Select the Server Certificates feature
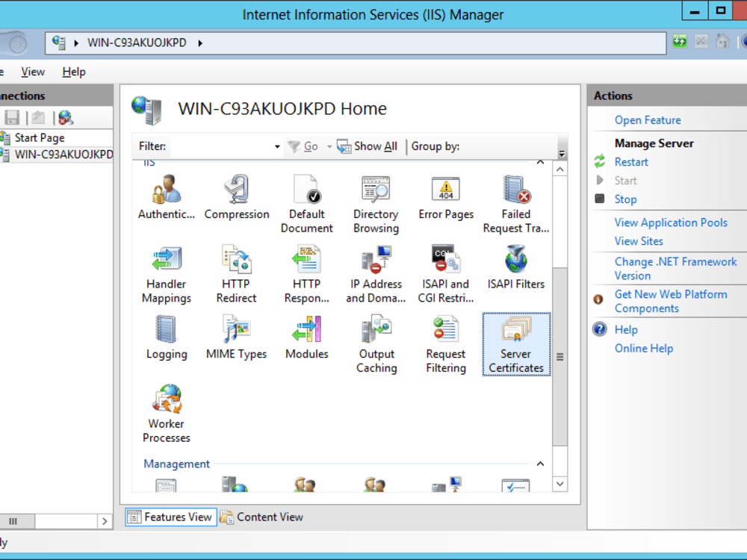Image resolution: width=747 pixels, height=560 pixels. click(516, 343)
